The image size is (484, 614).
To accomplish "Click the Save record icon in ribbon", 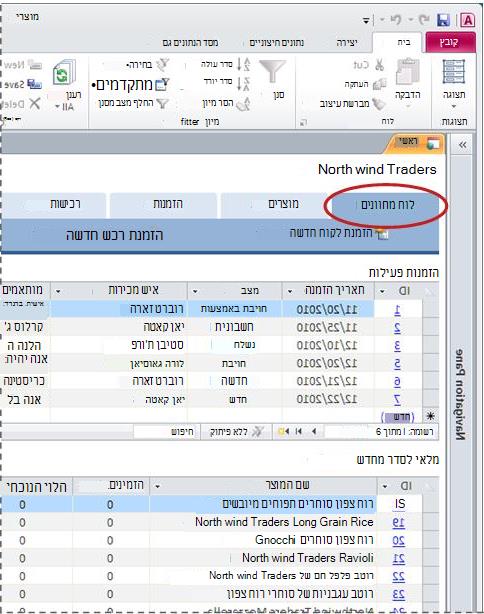I will pos(34,84).
